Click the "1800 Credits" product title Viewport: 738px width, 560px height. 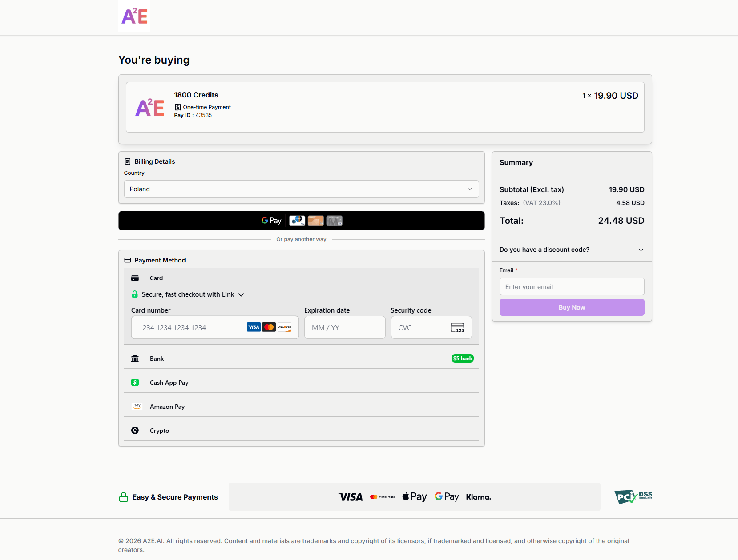[x=196, y=95]
